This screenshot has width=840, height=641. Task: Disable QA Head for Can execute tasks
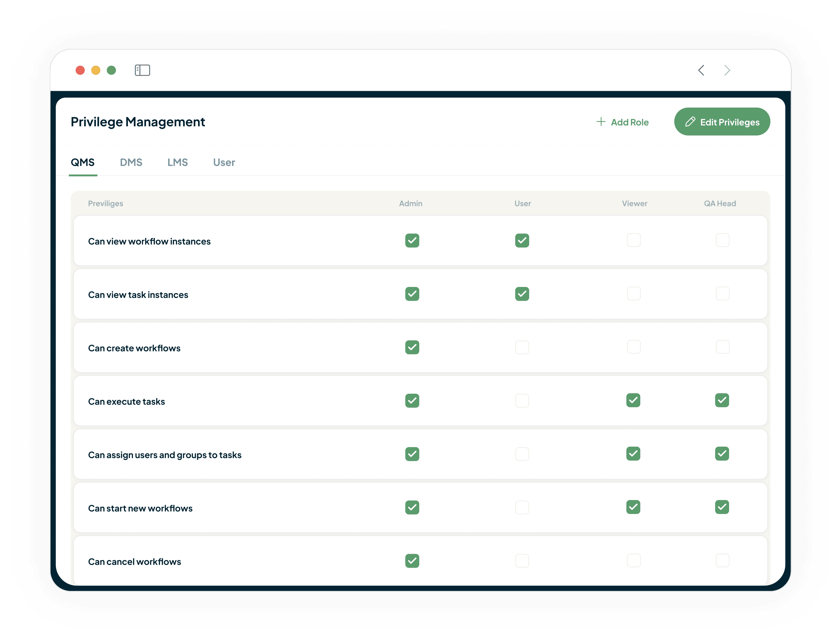(x=722, y=400)
